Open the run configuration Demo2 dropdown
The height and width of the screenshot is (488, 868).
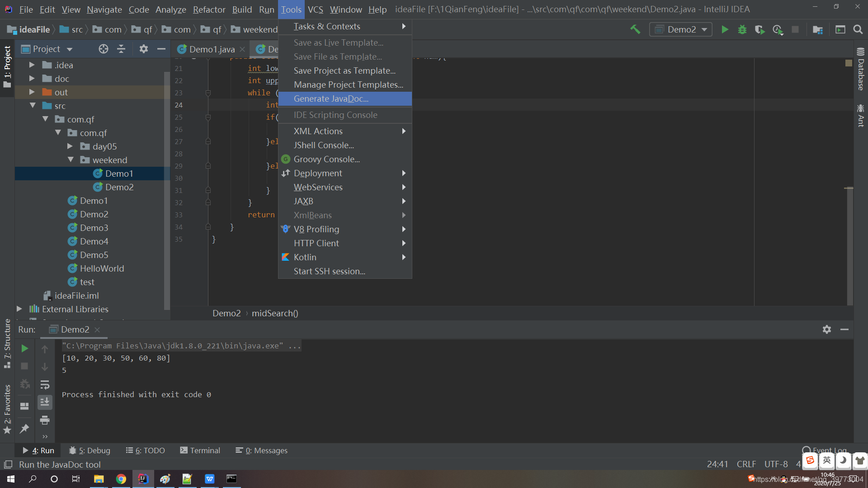point(681,29)
